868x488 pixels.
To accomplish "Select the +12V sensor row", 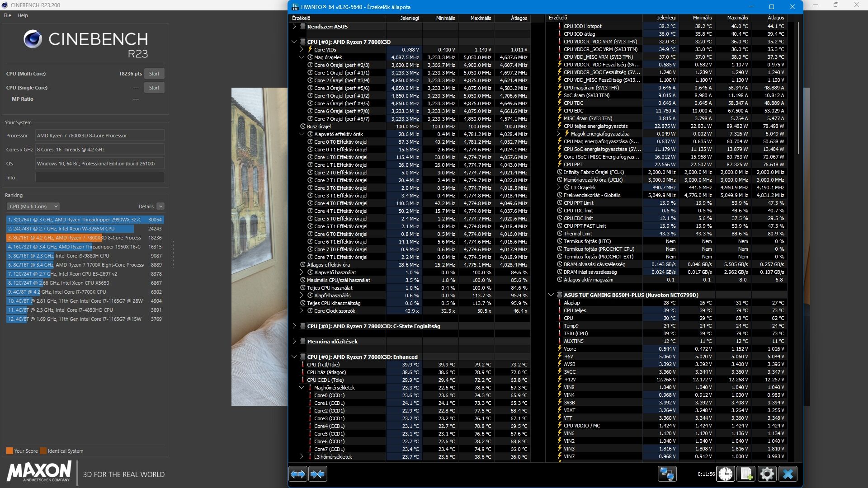I will coord(667,380).
